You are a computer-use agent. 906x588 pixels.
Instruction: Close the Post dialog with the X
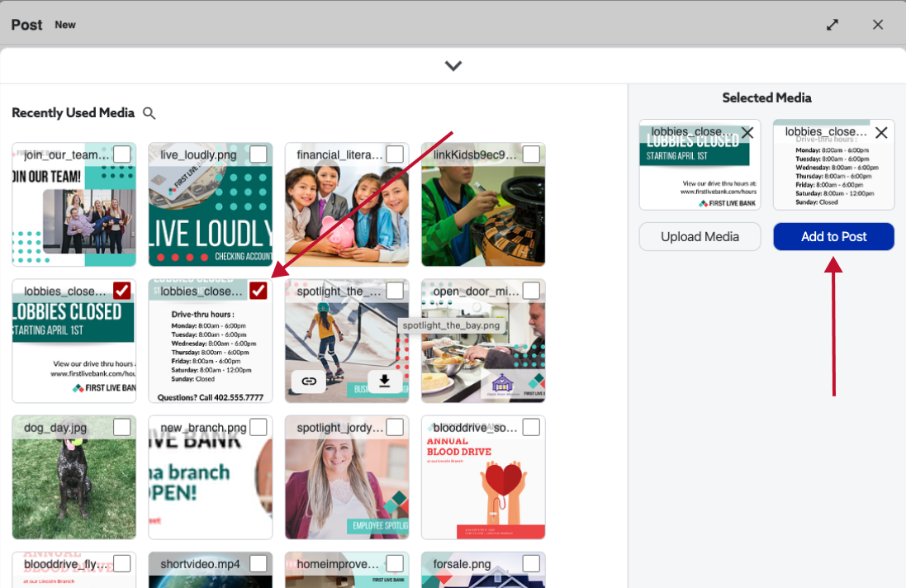[878, 25]
